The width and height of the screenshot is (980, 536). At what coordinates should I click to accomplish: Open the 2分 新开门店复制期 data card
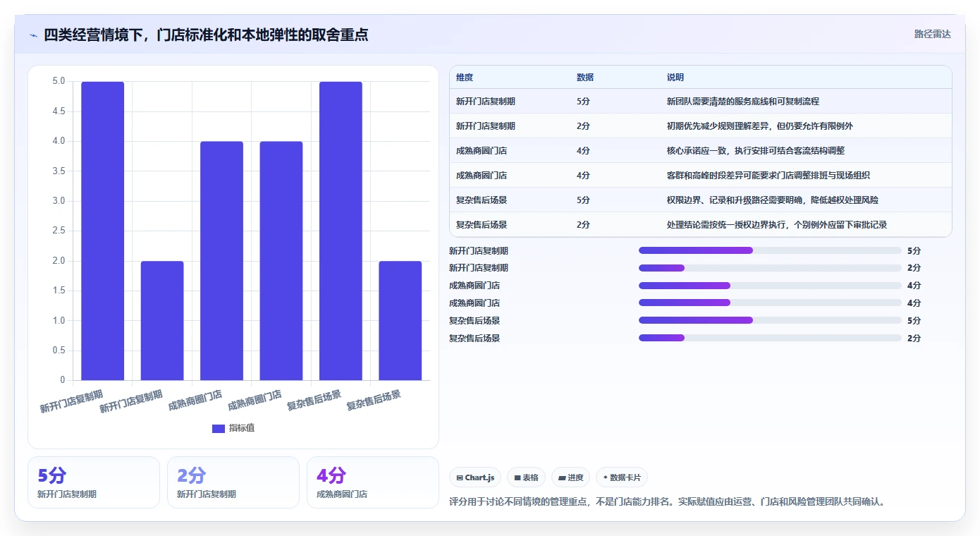coord(233,482)
